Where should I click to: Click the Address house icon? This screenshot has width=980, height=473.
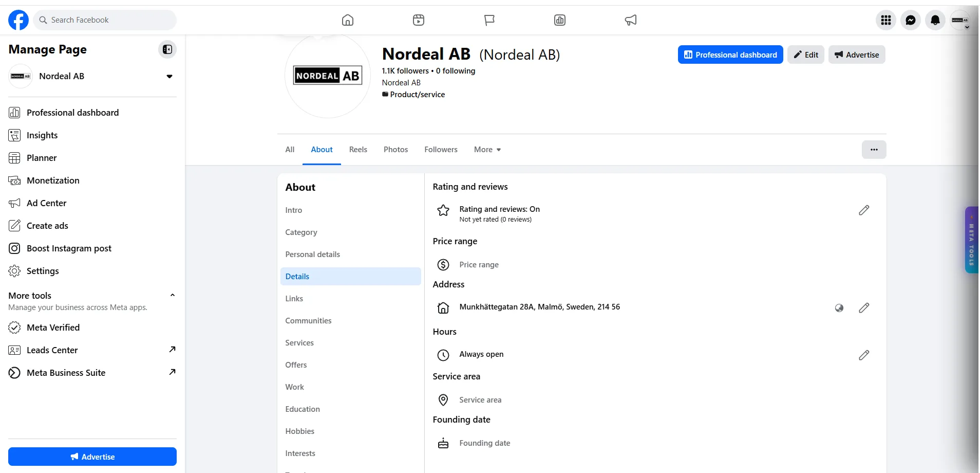coord(443,308)
